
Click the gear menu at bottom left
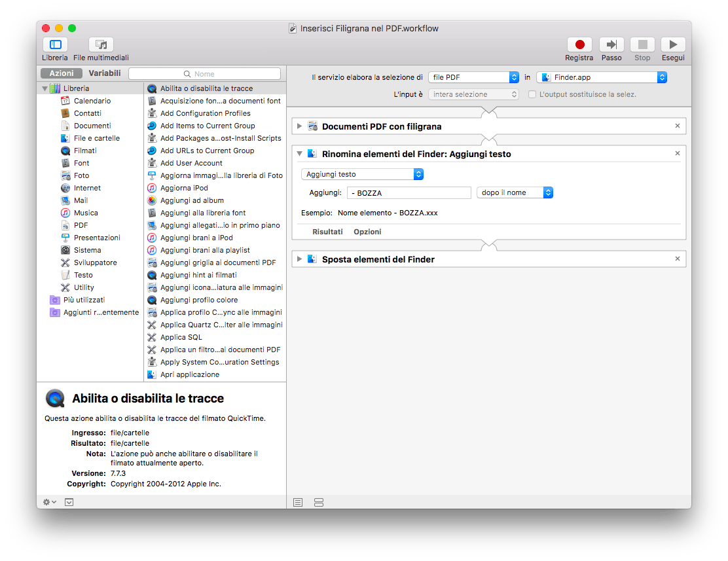pyautogui.click(x=49, y=502)
